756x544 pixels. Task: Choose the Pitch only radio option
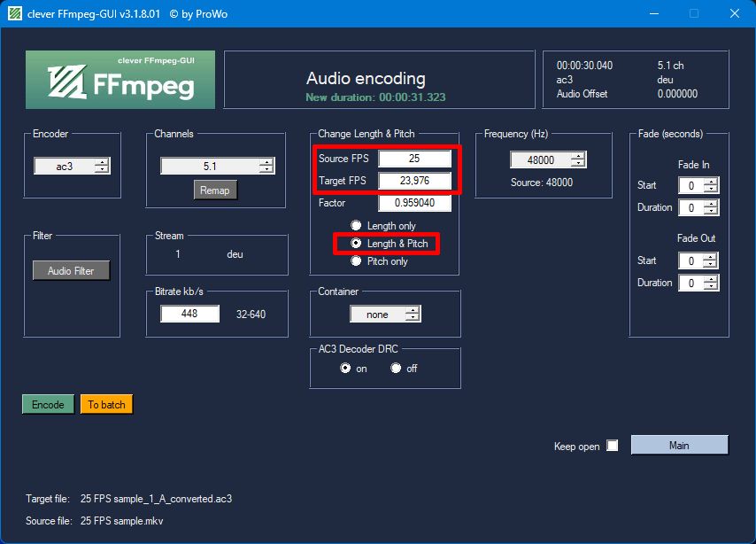[x=356, y=261]
